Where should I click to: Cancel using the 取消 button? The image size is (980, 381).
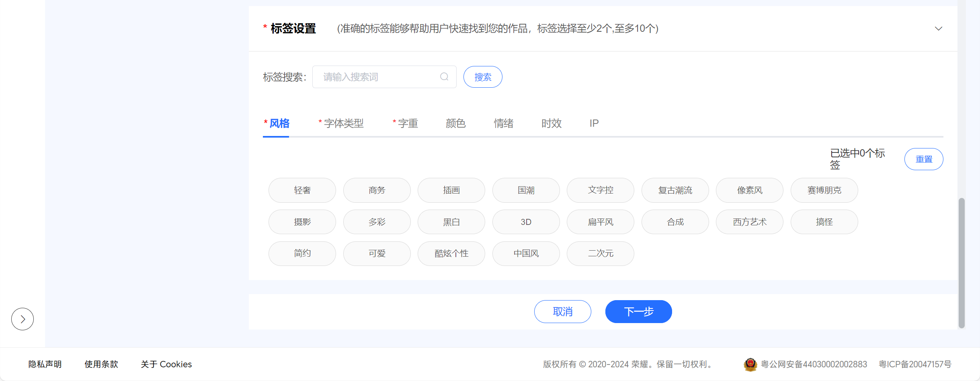pos(562,312)
